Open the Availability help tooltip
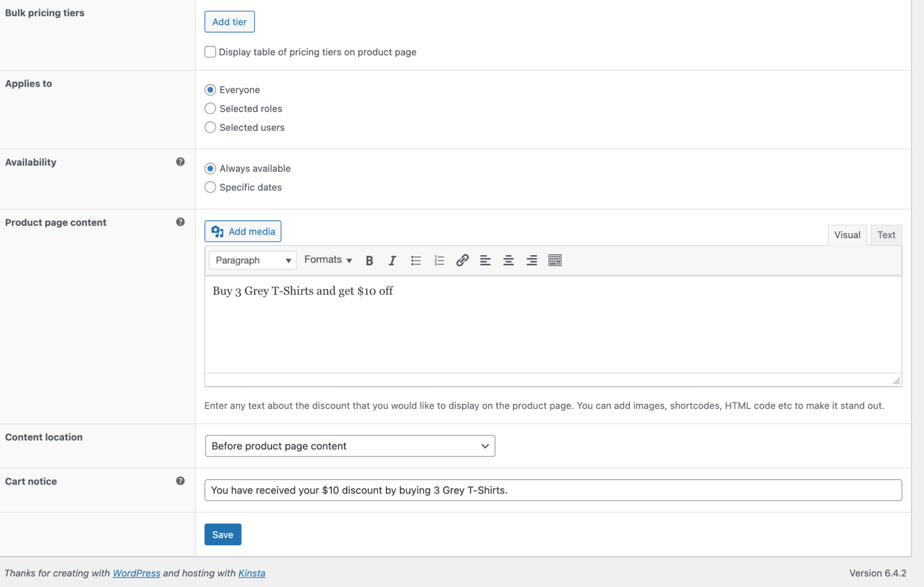The height and width of the screenshot is (587, 924). pos(180,162)
